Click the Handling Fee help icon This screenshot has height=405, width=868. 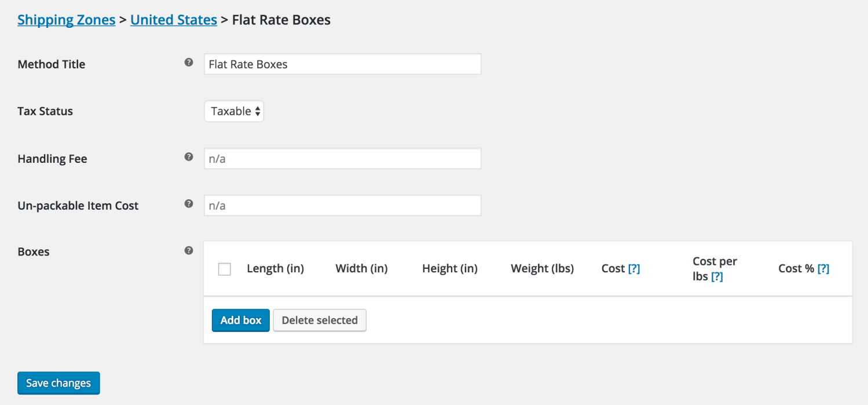[189, 156]
